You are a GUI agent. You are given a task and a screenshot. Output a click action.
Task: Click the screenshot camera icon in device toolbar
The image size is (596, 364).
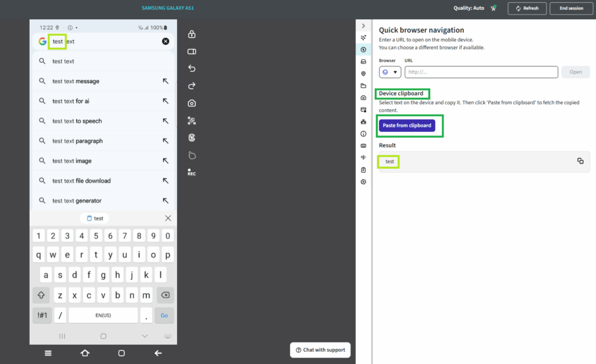(191, 104)
